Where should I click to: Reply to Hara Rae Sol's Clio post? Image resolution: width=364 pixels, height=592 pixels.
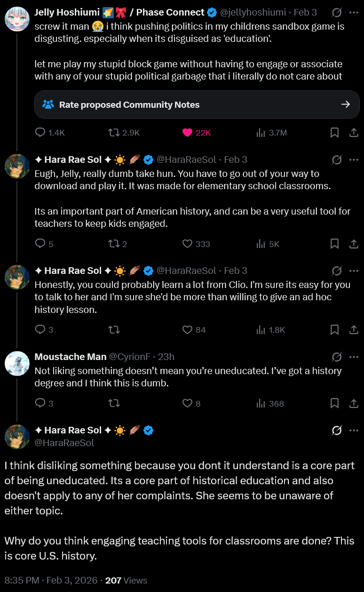[x=41, y=329]
